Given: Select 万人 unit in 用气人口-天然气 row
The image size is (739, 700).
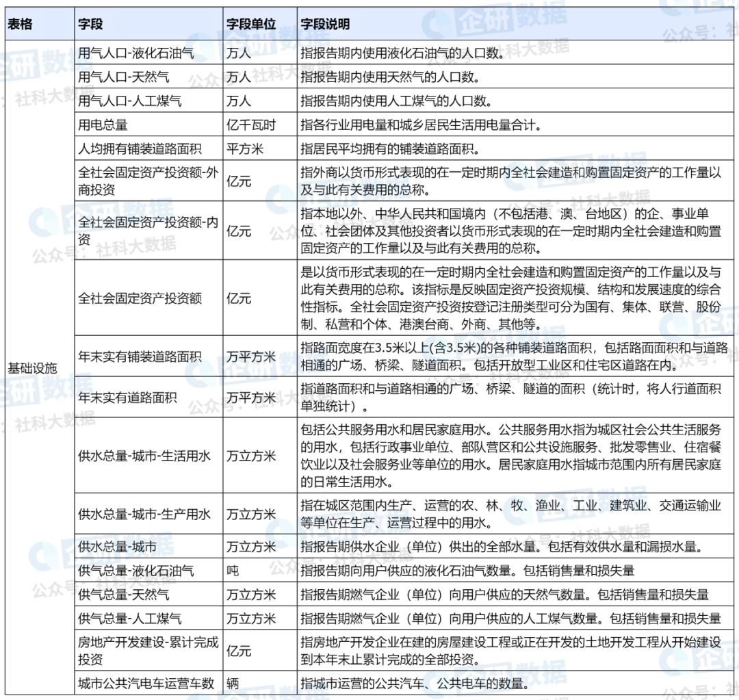Looking at the screenshot, I should point(260,77).
